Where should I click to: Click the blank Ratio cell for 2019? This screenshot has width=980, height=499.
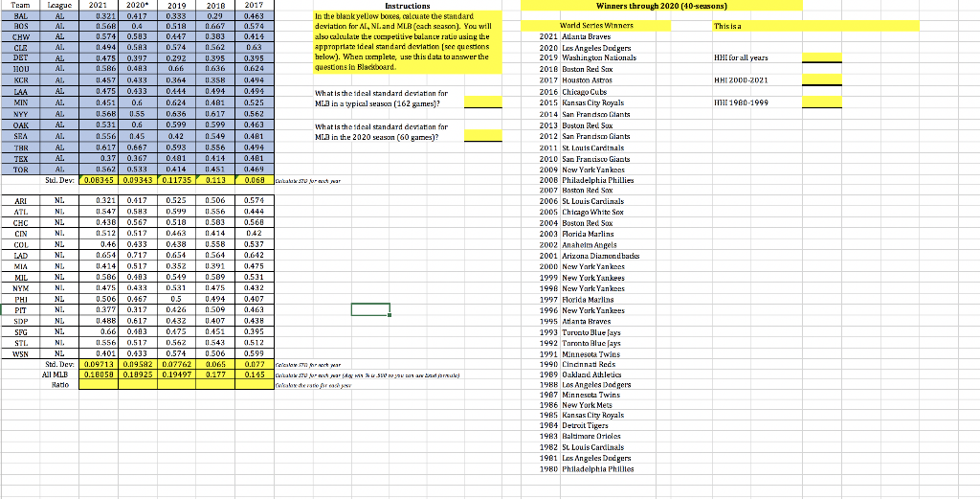point(175,385)
